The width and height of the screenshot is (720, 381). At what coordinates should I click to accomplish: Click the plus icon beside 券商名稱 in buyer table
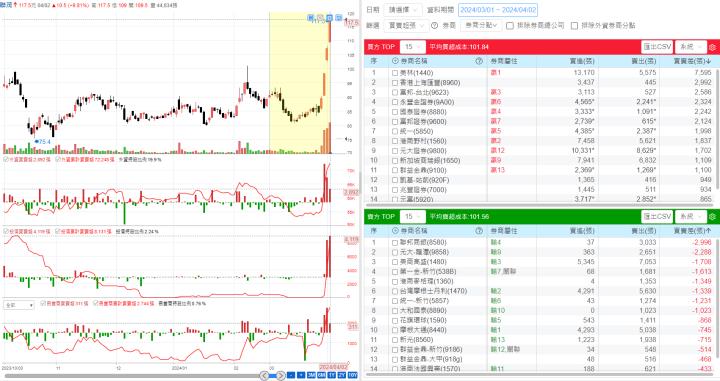click(395, 61)
